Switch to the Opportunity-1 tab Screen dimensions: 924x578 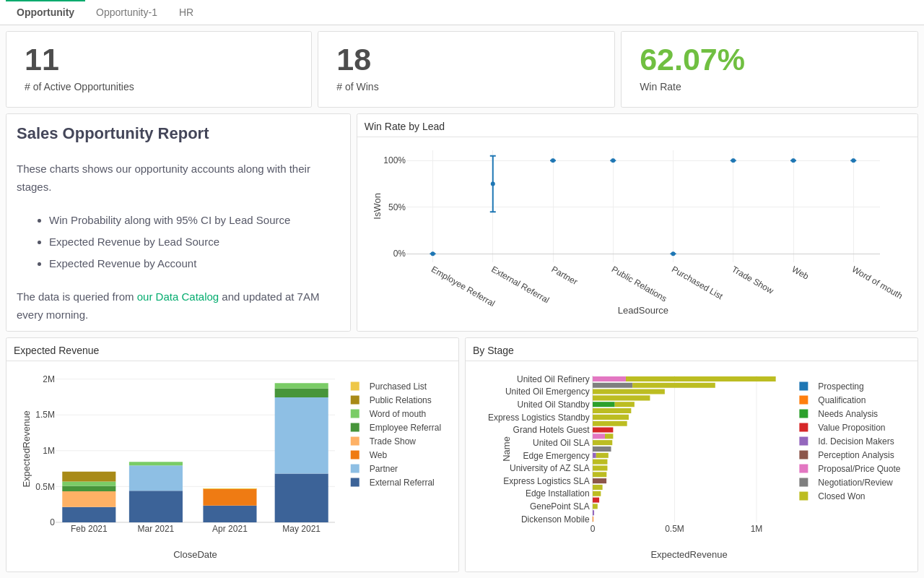pos(126,12)
